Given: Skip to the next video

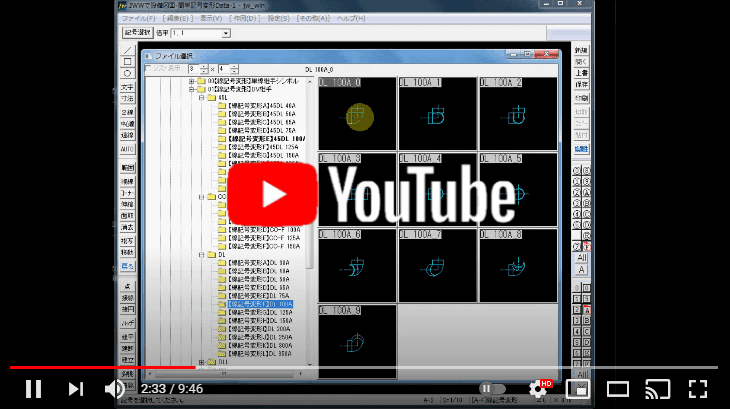Looking at the screenshot, I should [75, 389].
